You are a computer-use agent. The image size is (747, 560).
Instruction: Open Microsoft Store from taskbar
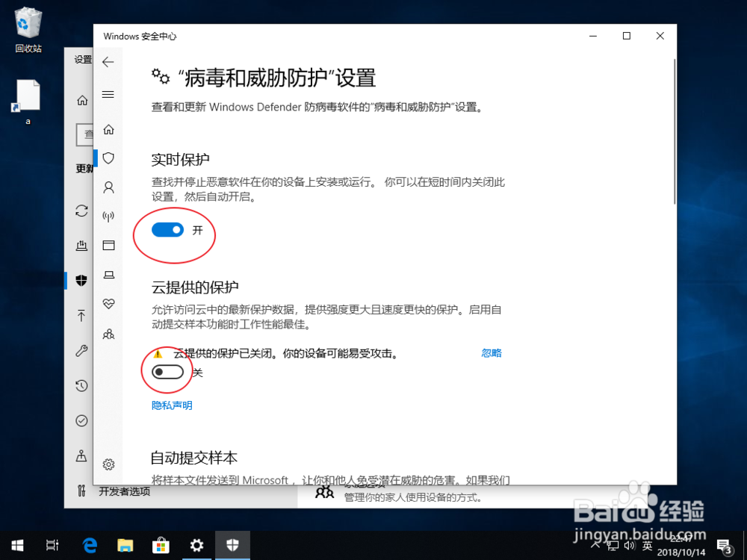coord(161,545)
